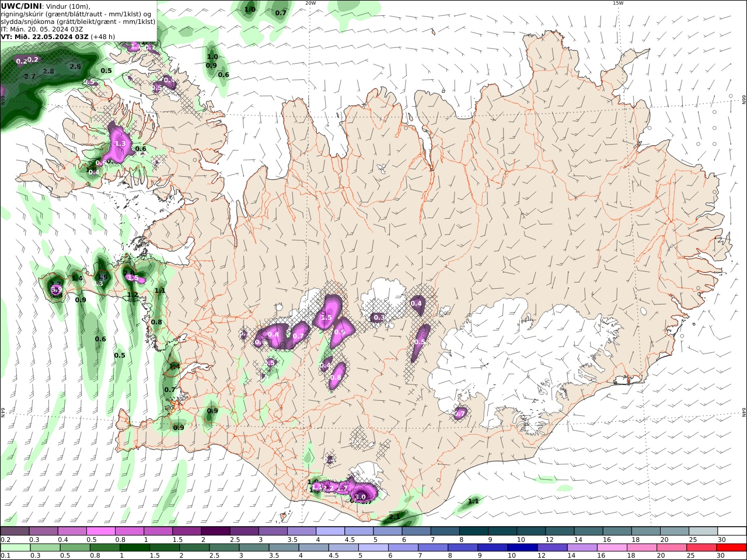The width and height of the screenshot is (747, 560).
Task: Click the light pink 16 swatch in lower scale
Action: 612,547
